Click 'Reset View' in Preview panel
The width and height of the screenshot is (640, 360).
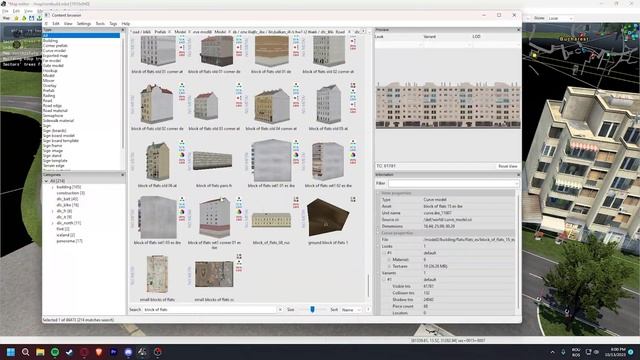[x=507, y=166]
